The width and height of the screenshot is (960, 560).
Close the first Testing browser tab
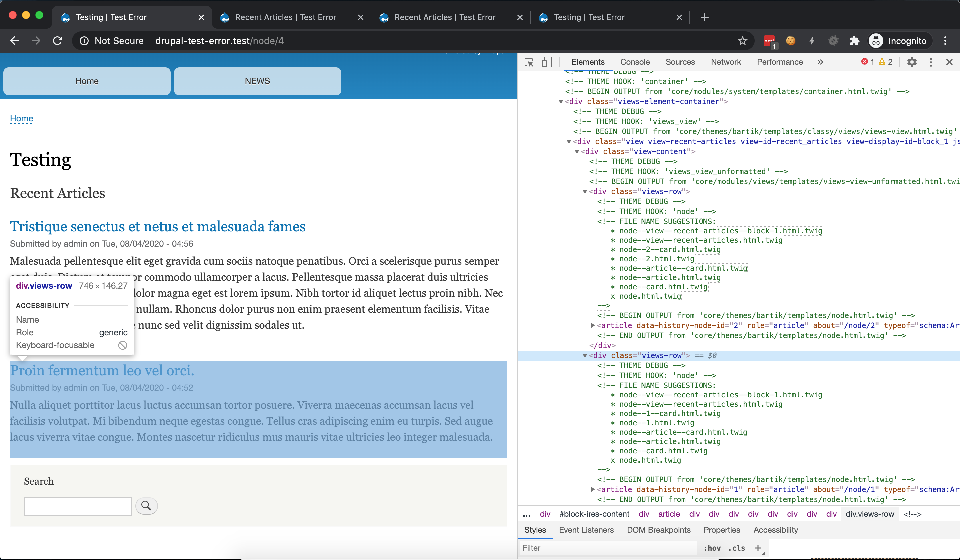click(202, 17)
